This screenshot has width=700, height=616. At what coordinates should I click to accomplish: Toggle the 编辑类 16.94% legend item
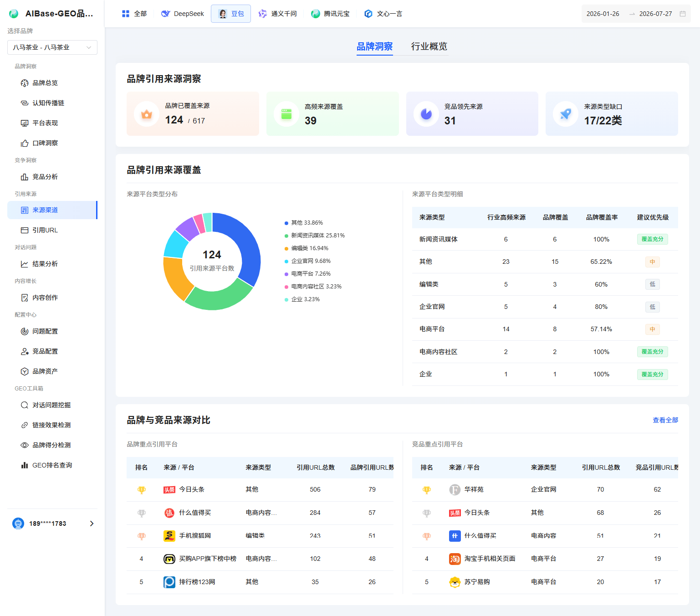(x=307, y=248)
